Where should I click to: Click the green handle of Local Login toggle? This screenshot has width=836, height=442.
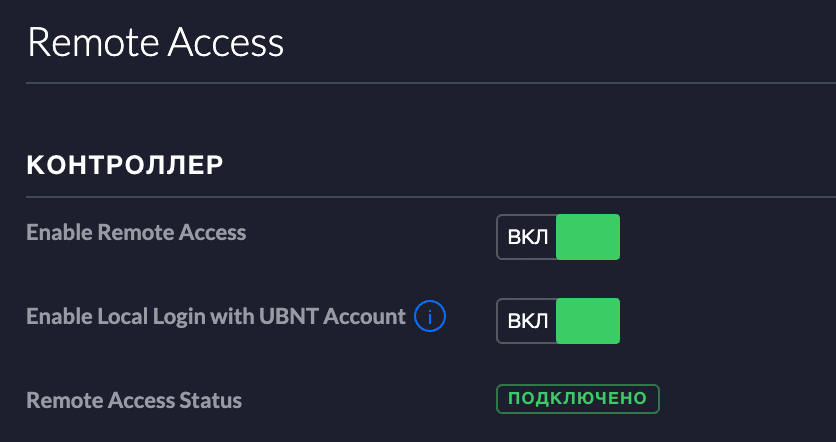(x=588, y=321)
